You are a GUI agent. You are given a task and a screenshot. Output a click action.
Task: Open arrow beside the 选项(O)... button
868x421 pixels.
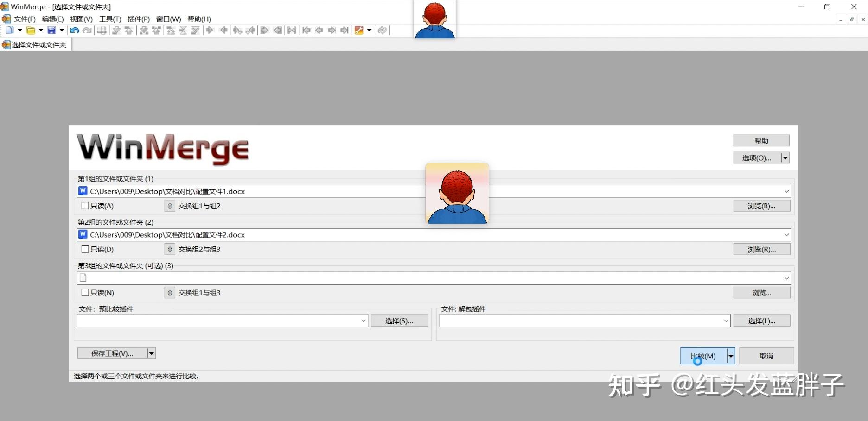tap(785, 158)
